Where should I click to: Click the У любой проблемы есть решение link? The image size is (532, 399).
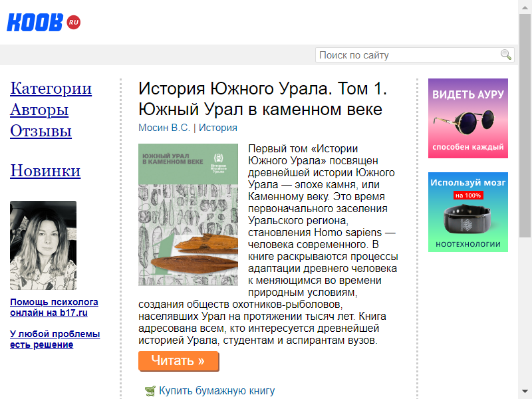pos(55,339)
